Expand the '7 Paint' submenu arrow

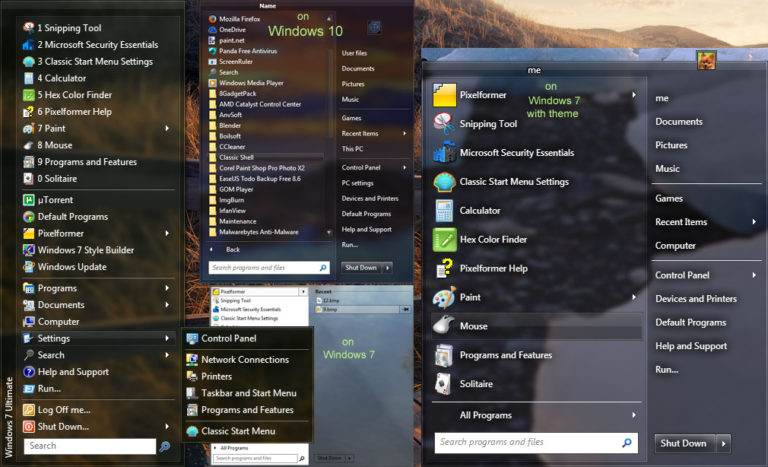pos(167,128)
